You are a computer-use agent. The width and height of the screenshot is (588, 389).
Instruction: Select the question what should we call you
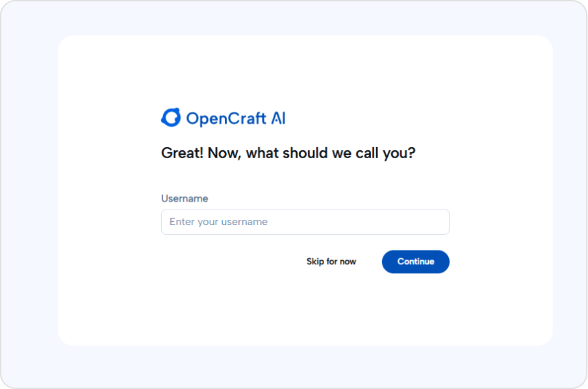[288, 152]
